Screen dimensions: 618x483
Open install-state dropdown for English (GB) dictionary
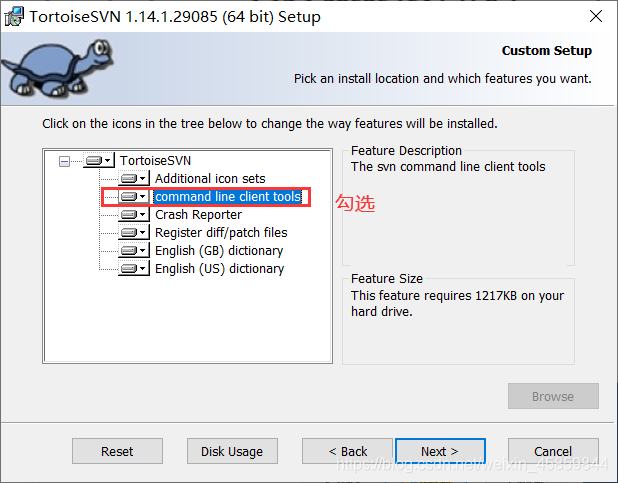134,250
